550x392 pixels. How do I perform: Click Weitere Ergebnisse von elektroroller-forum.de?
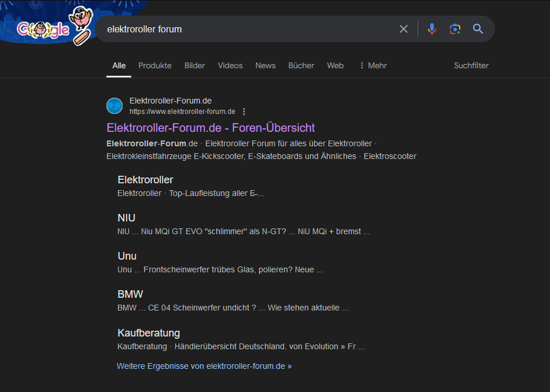204,366
